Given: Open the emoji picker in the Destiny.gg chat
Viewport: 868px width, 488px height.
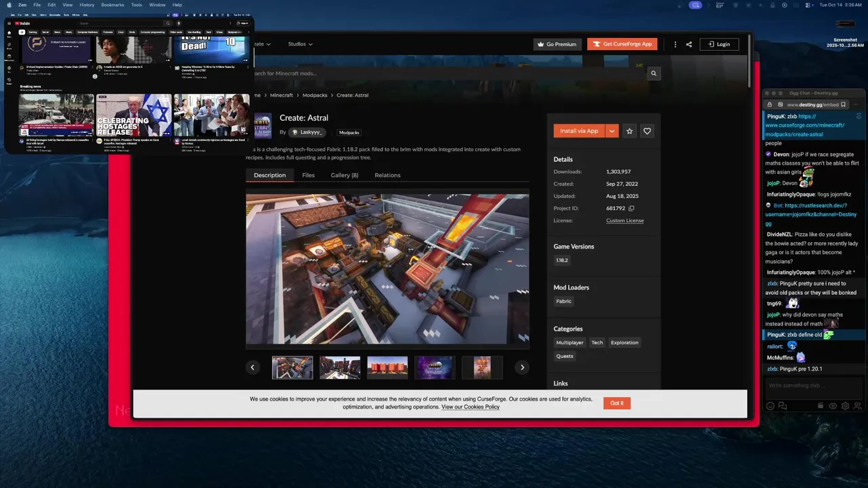Looking at the screenshot, I should (x=770, y=406).
